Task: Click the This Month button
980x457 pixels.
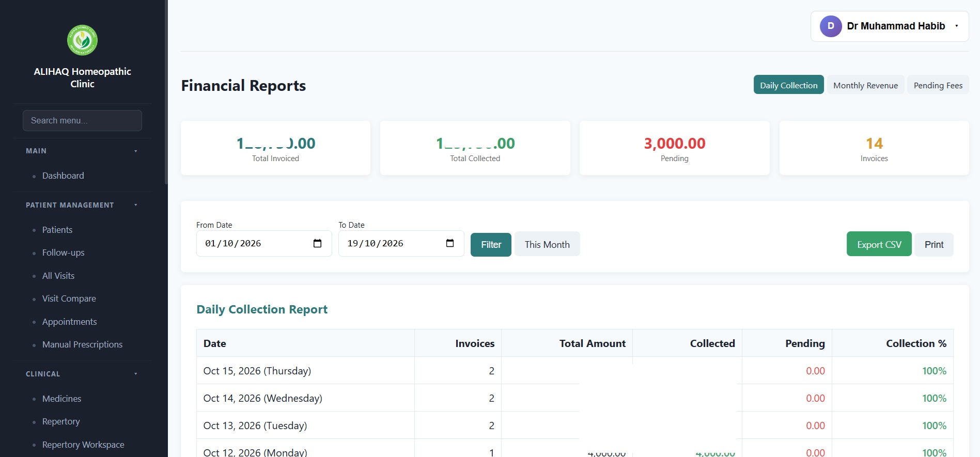Action: (x=547, y=244)
